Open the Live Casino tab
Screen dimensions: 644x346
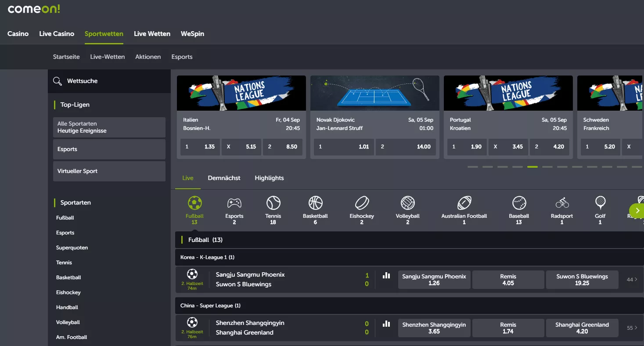point(57,34)
